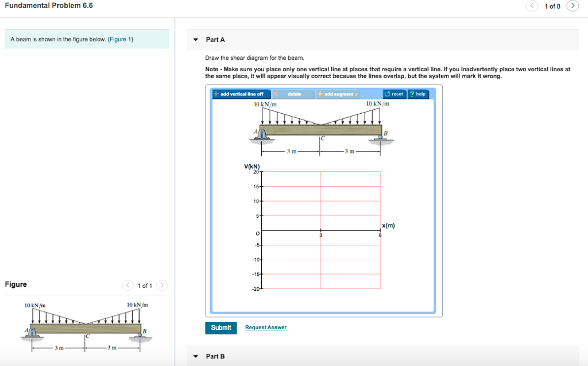Click the 20 label on V axis
This screenshot has height=366, width=588.
(256, 172)
